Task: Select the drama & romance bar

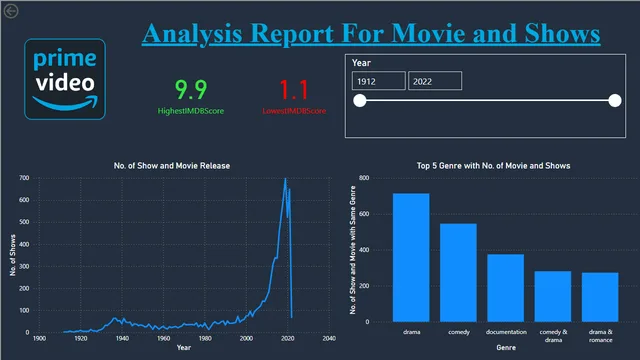Action: click(600, 297)
